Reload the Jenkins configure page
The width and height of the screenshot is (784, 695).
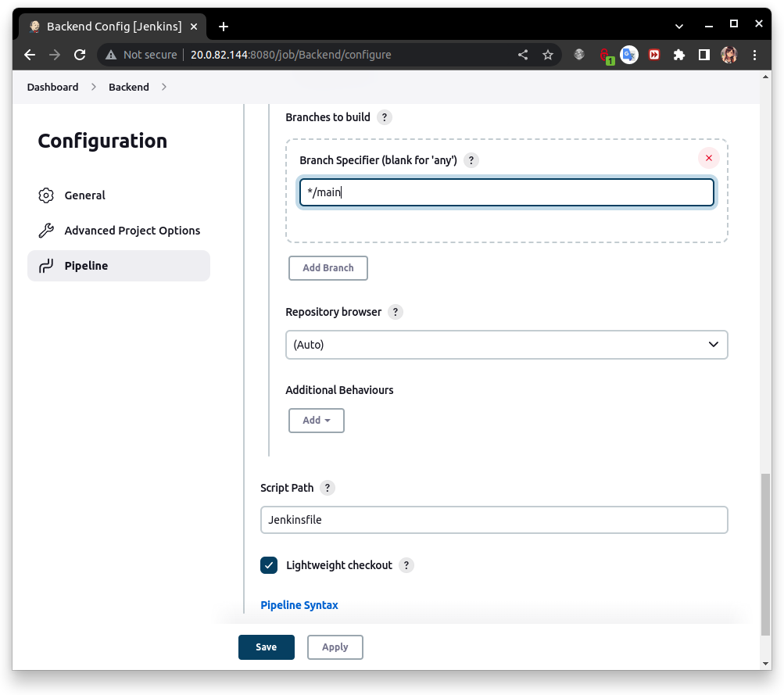(x=80, y=55)
